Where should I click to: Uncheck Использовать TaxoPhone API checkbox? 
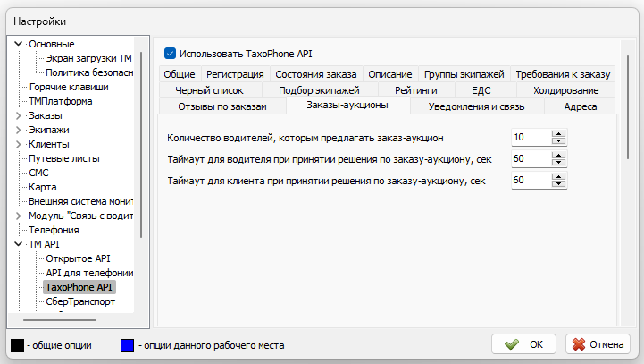tap(170, 54)
